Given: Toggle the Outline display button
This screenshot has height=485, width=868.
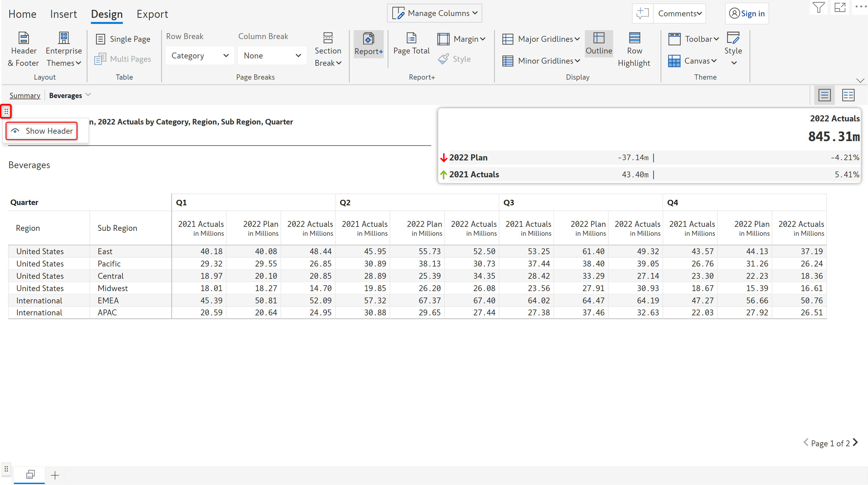Looking at the screenshot, I should 598,44.
